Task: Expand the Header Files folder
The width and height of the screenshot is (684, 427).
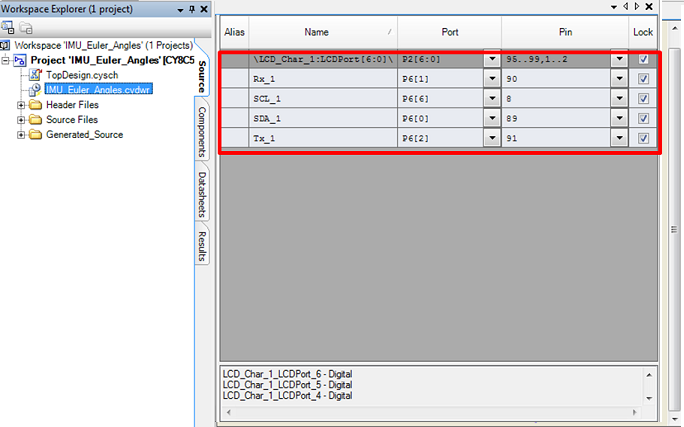Action: [21, 105]
